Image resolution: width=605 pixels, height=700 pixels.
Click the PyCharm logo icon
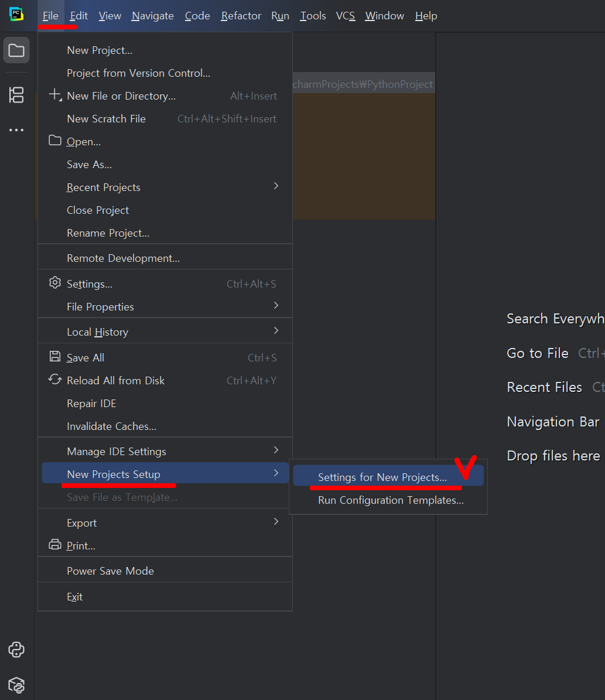click(16, 14)
